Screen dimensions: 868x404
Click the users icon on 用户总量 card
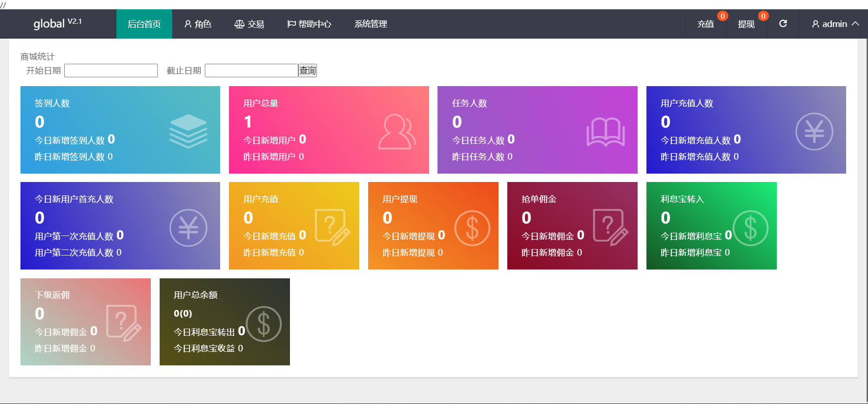397,132
